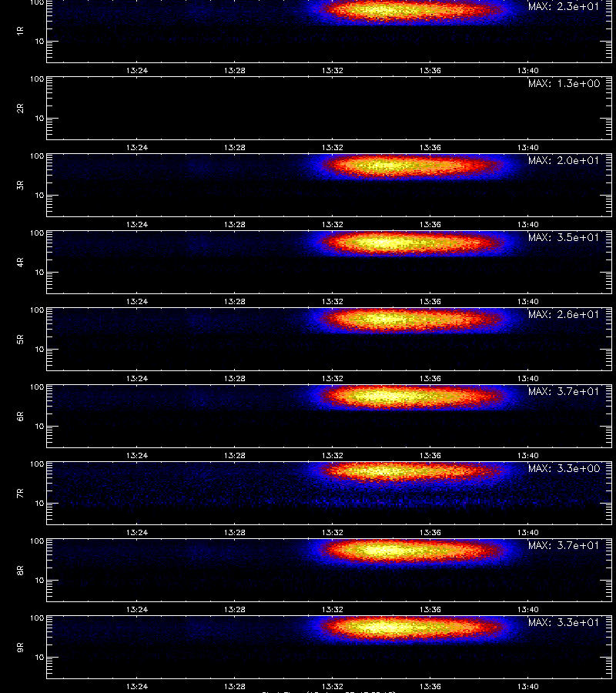
Task: Click the 100 y-axis label of panel 8R
Action: (37, 541)
